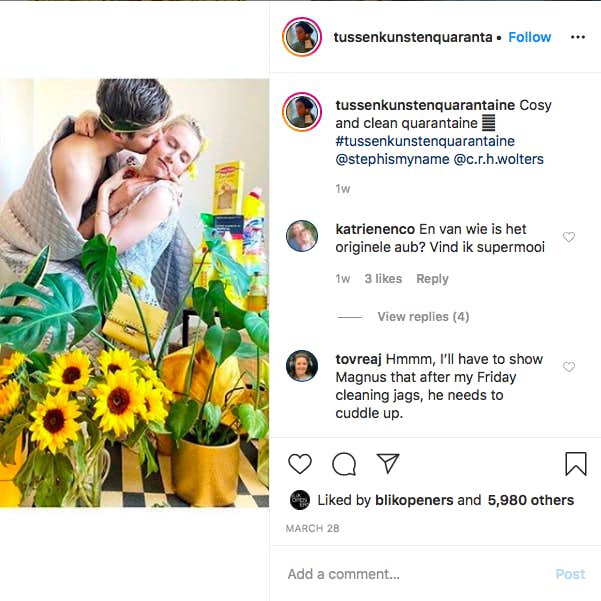Share post via paper plane icon
The width and height of the screenshot is (601, 601).
click(x=388, y=464)
